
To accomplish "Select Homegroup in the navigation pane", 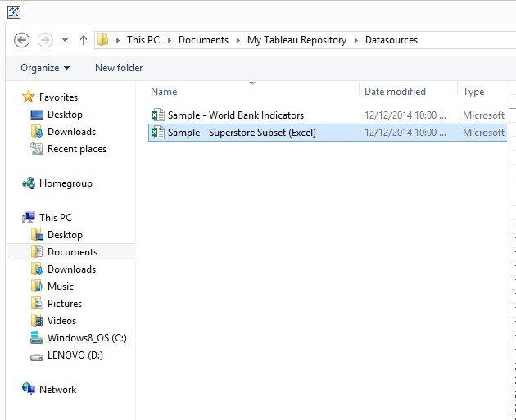I will (66, 183).
